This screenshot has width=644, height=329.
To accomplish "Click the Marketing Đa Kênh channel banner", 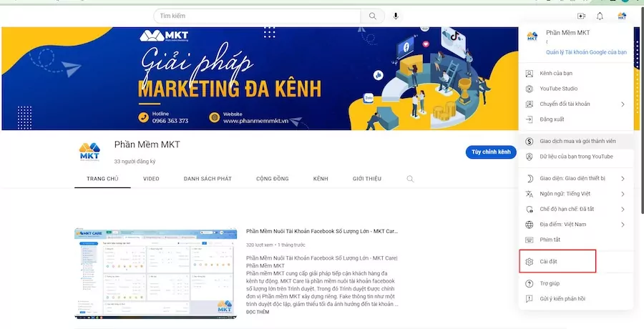I will [x=260, y=79].
